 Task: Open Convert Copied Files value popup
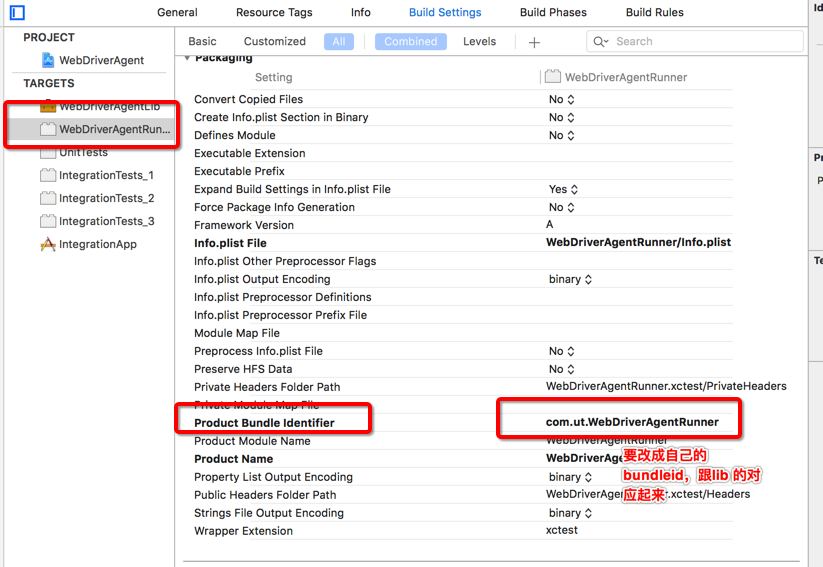tap(562, 99)
